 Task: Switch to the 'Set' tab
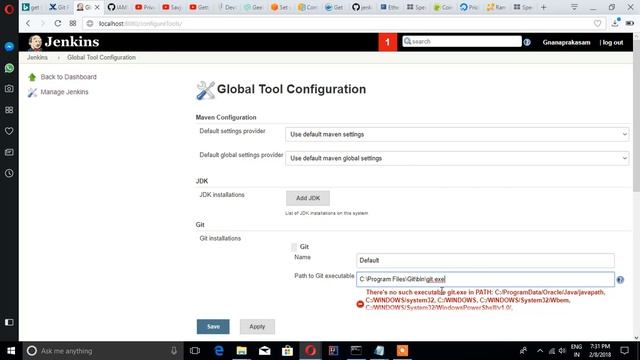tap(280, 7)
